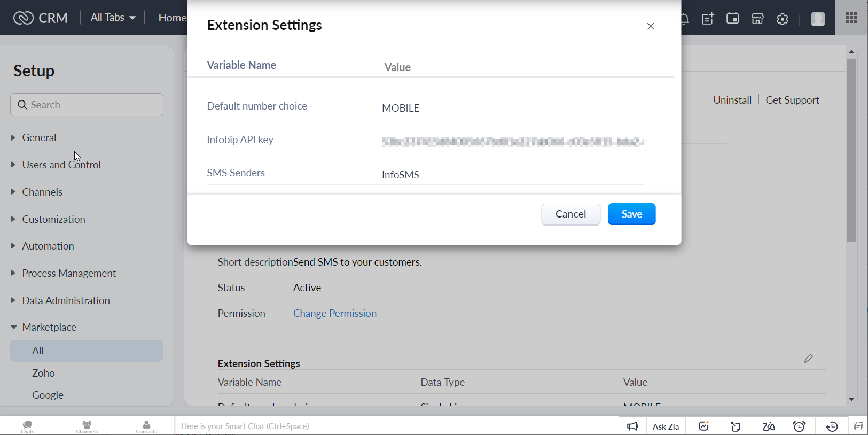The image size is (868, 435).
Task: Collapse the Marketplace section
Action: click(49, 327)
